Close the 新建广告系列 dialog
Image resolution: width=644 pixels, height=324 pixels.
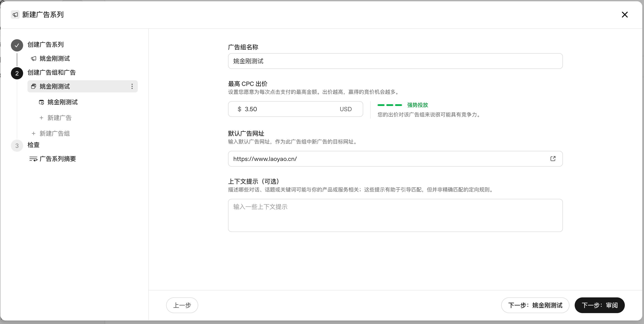point(625,15)
